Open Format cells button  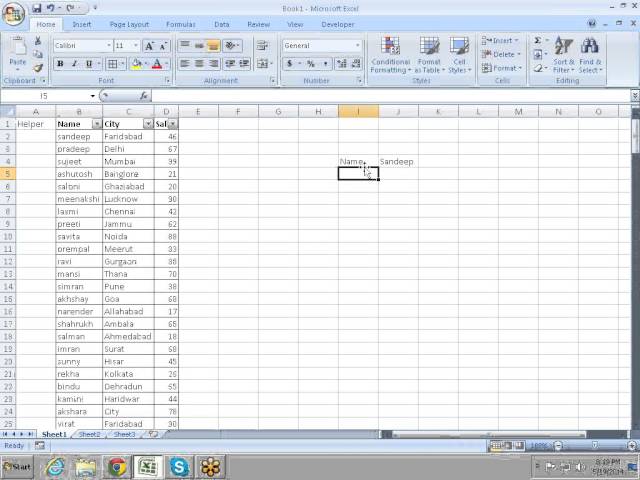(x=501, y=68)
